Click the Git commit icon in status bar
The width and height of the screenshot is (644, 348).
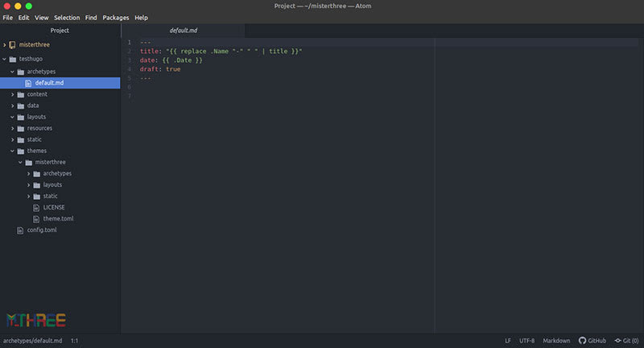point(617,341)
